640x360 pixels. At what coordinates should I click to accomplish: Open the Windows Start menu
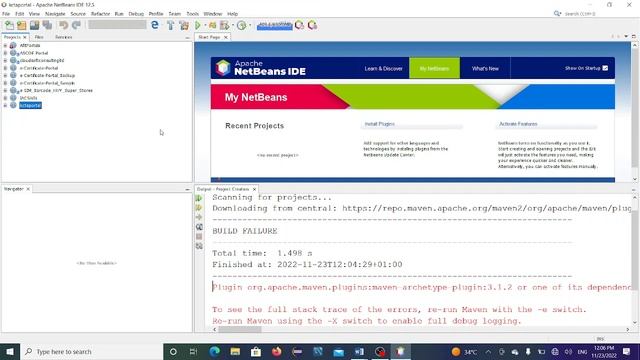click(10, 351)
